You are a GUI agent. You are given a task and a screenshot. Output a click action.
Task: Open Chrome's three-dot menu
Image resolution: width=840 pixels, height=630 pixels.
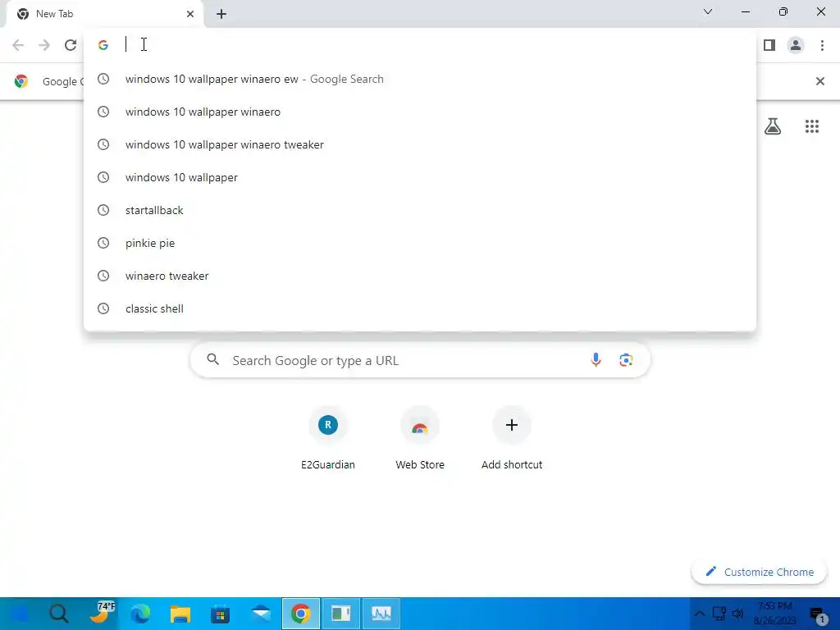pos(822,45)
